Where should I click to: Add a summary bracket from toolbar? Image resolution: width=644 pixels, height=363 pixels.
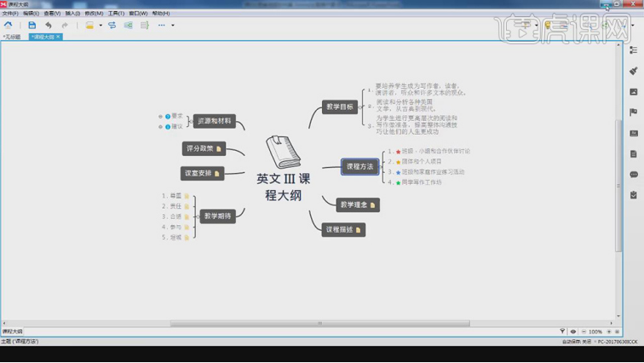[x=144, y=25]
